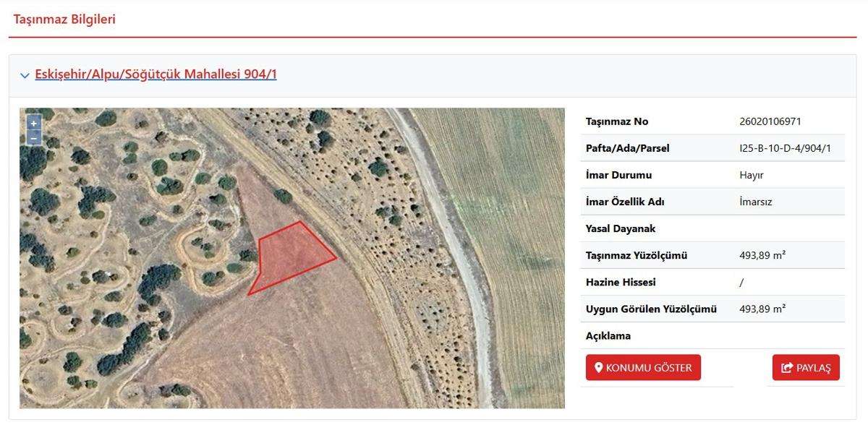
Task: Zoom in on the satellite map
Action: [x=33, y=124]
